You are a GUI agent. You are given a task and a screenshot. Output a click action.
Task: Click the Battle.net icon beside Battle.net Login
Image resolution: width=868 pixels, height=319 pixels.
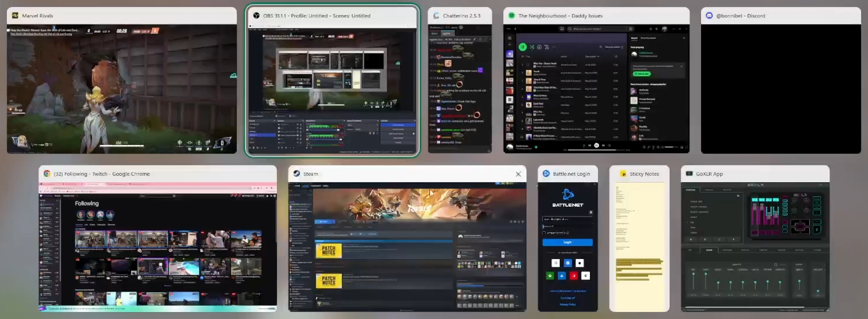pos(546,173)
